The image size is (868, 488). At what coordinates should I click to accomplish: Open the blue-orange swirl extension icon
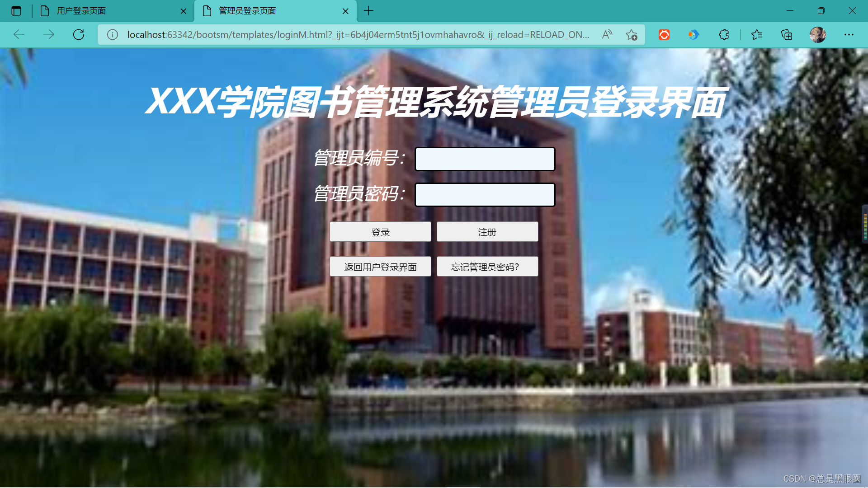pyautogui.click(x=693, y=35)
